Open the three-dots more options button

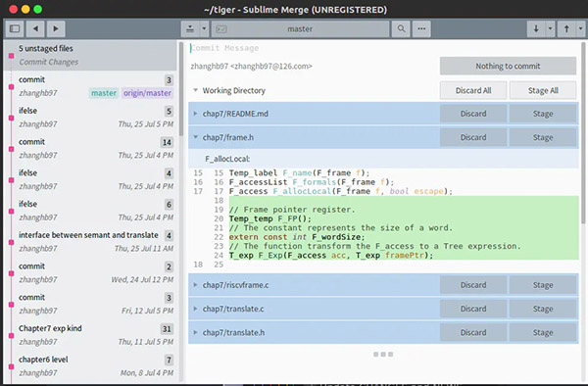[421, 28]
